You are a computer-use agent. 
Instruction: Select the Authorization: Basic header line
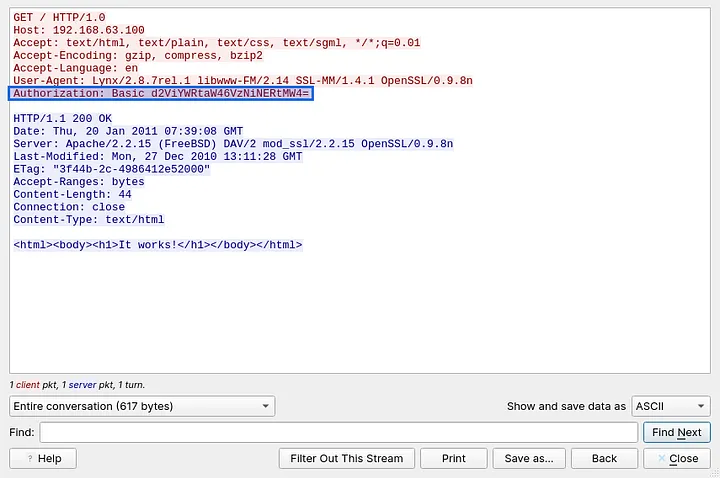point(161,94)
